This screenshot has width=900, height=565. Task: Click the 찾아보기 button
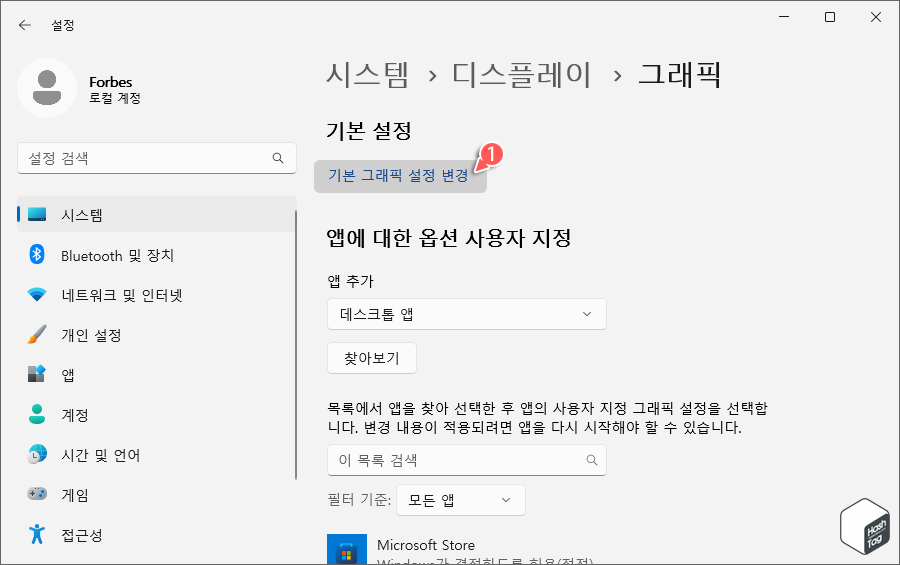coord(372,358)
